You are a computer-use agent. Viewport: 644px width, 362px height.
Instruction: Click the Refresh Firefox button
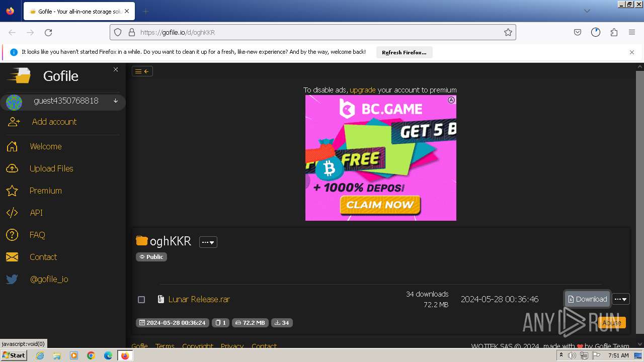[x=404, y=52]
